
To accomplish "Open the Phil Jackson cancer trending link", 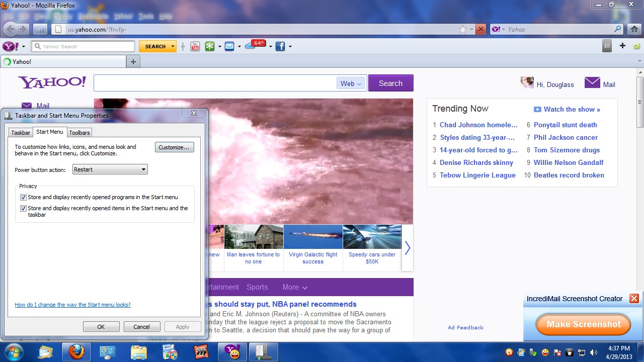I will [x=566, y=137].
